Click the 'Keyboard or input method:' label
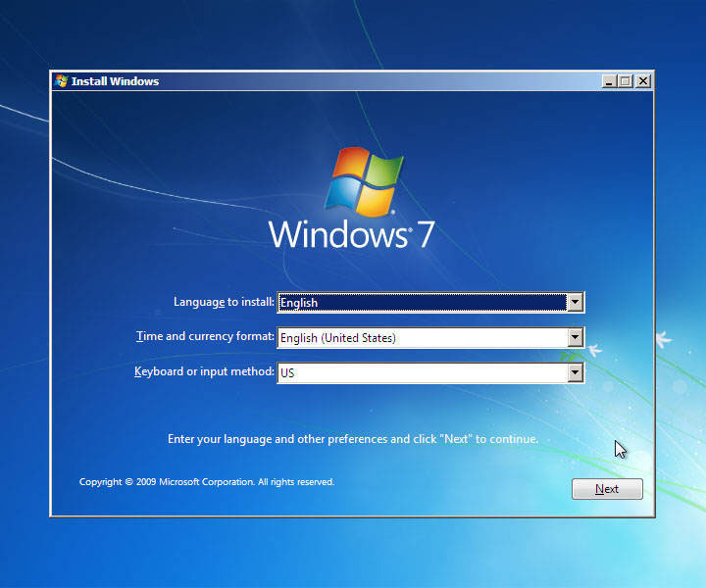The image size is (706, 588). (204, 371)
